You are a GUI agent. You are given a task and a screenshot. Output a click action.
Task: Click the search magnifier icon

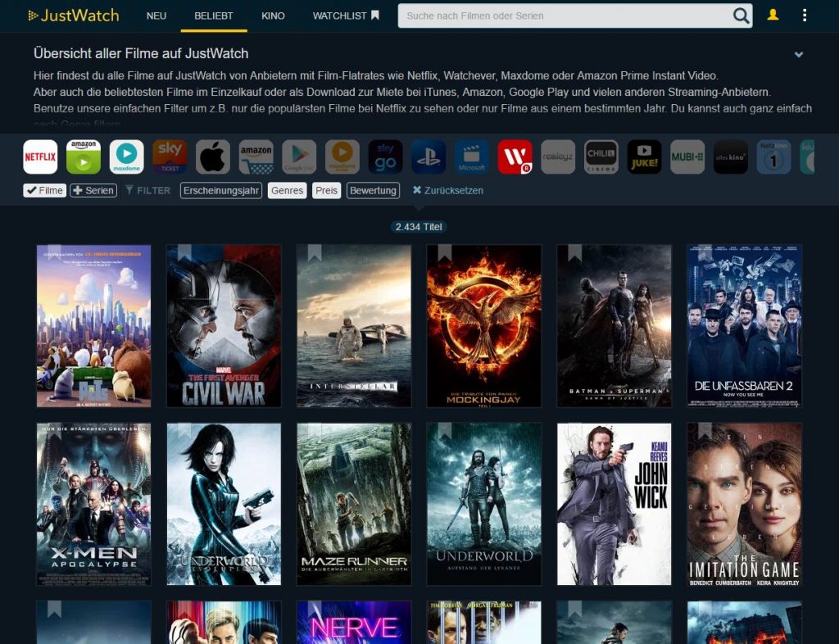click(x=741, y=16)
